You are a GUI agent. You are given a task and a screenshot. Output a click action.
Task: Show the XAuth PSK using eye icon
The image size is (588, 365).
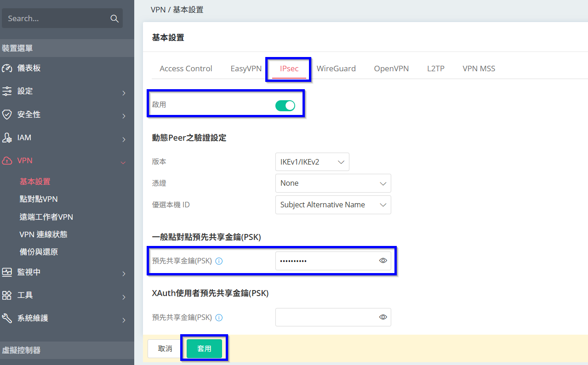[383, 317]
